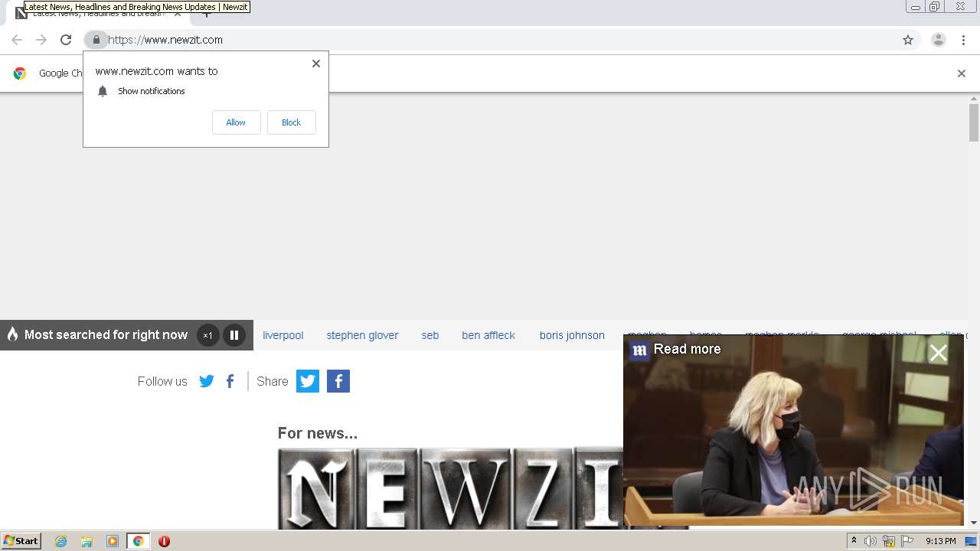The width and height of the screenshot is (980, 551).
Task: Click Read more on floating video
Action: pyautogui.click(x=687, y=349)
